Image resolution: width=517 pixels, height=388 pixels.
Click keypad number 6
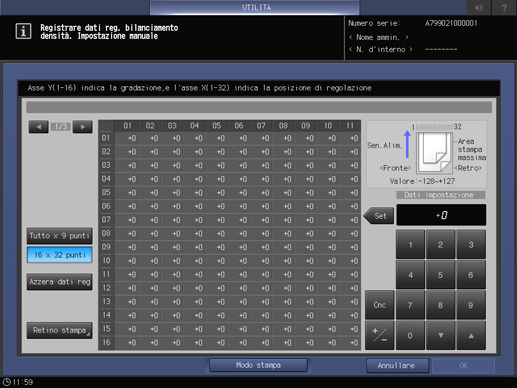[x=471, y=275]
